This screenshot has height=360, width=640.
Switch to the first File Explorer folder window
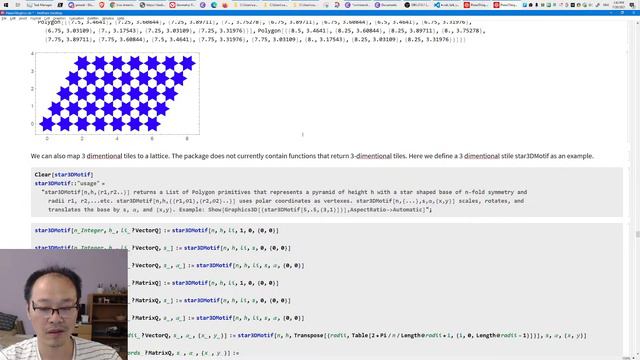click(x=247, y=5)
